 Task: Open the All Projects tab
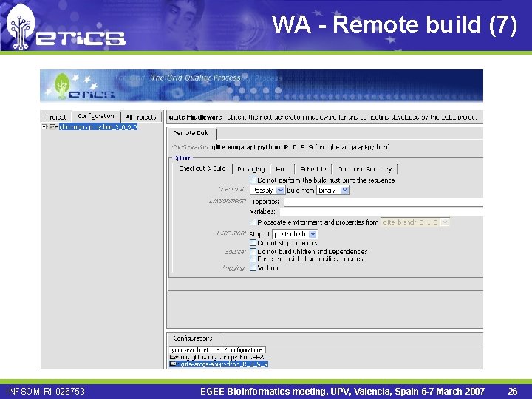pos(141,117)
